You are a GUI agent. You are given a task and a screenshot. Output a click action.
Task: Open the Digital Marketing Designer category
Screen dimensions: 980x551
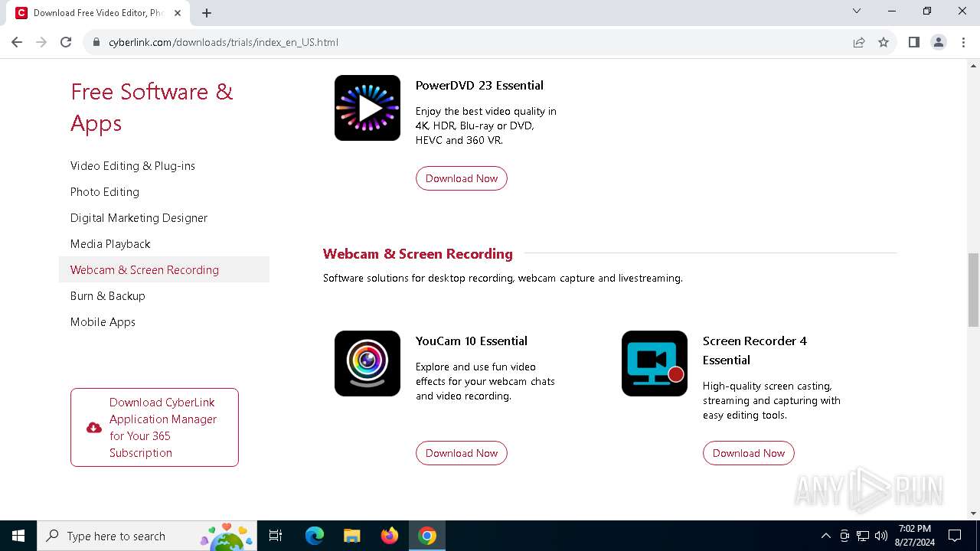pyautogui.click(x=139, y=218)
